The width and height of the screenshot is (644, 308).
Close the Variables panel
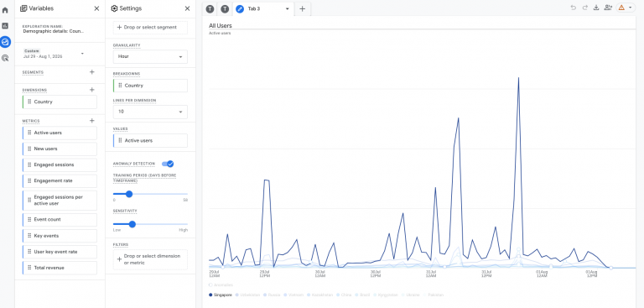(x=96, y=8)
